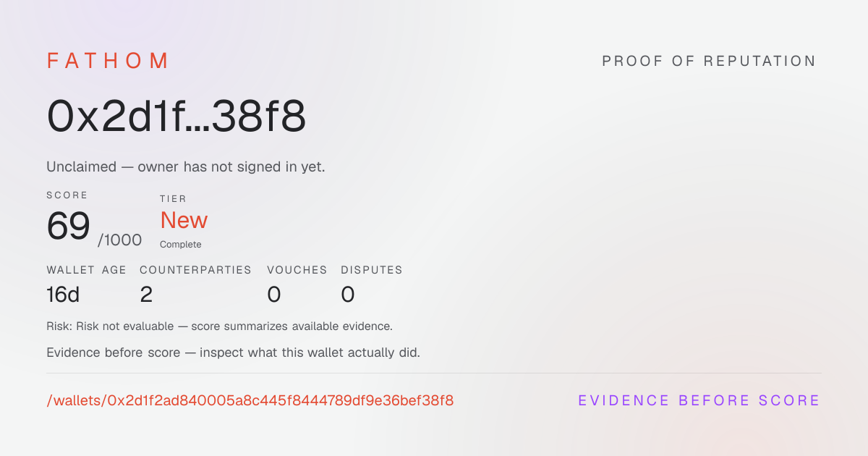868x456 pixels.
Task: Select the 16d wallet age value
Action: [63, 295]
